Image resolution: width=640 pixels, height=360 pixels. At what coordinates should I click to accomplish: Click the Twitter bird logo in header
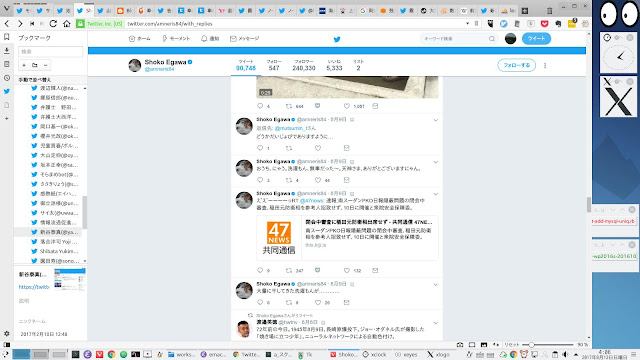click(337, 39)
